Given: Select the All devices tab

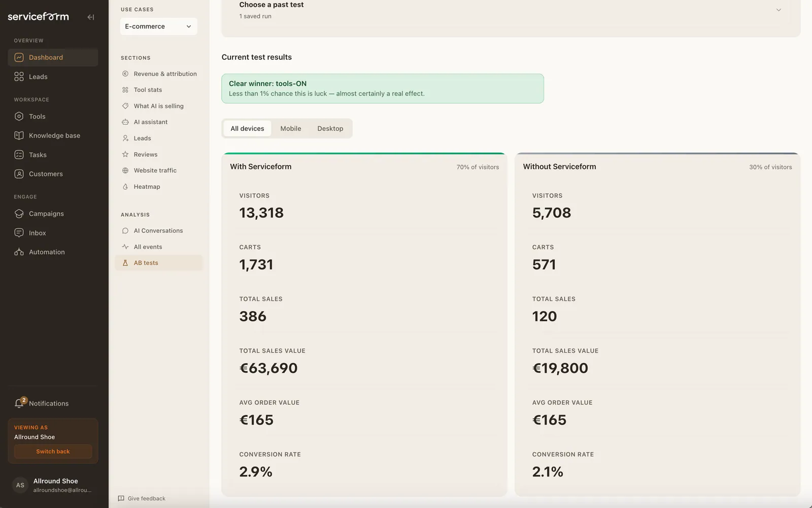Looking at the screenshot, I should click(x=247, y=128).
